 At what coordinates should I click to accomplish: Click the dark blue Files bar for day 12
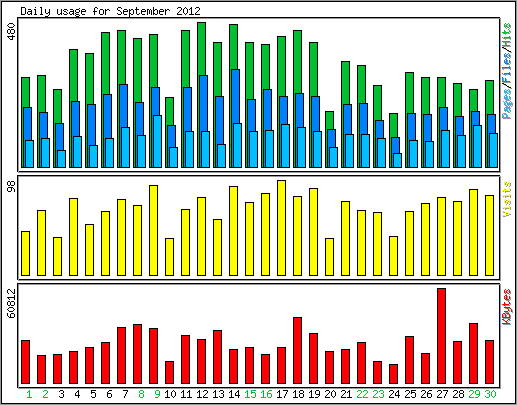coord(203,103)
